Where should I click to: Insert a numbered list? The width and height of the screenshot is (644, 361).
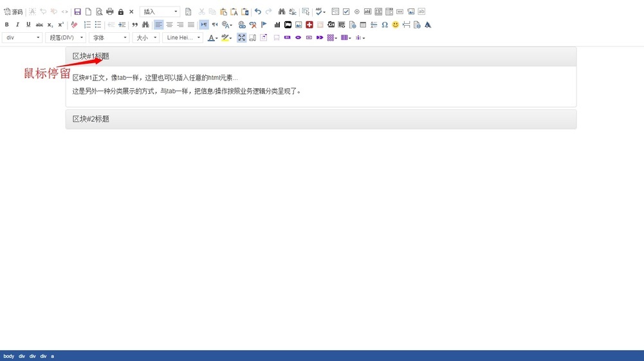87,25
